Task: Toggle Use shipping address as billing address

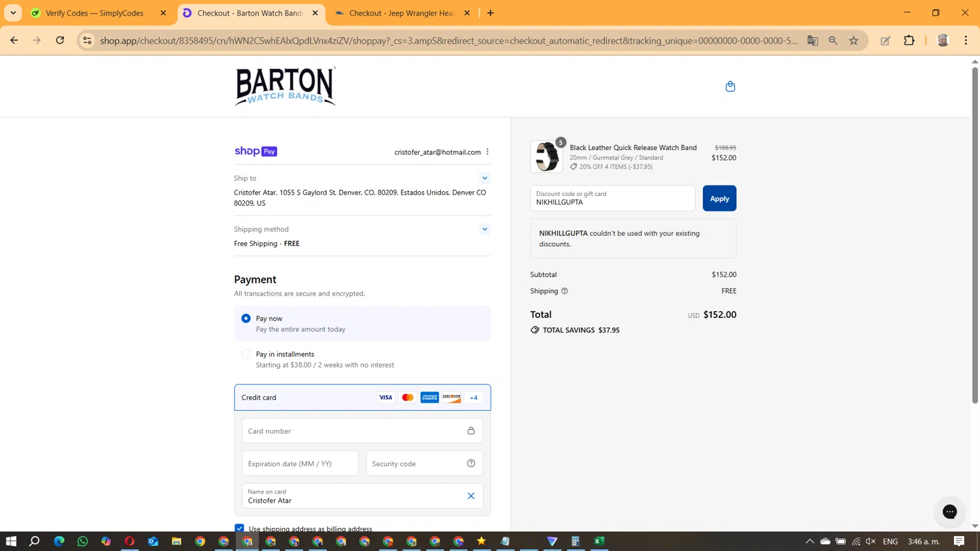Action: 239,528
